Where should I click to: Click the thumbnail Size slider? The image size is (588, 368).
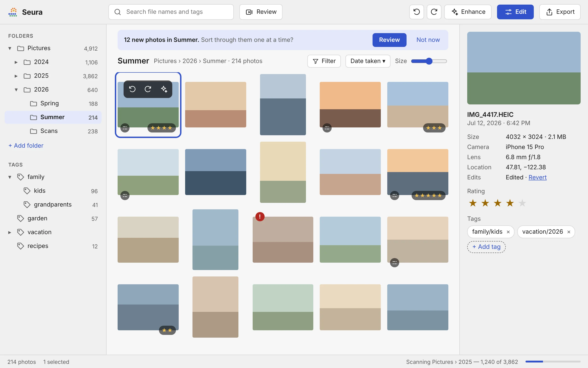pos(429,61)
